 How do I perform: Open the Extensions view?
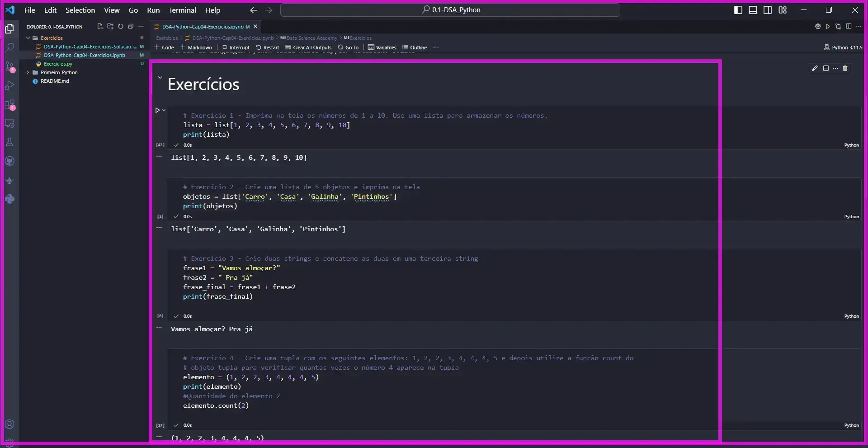[9, 105]
